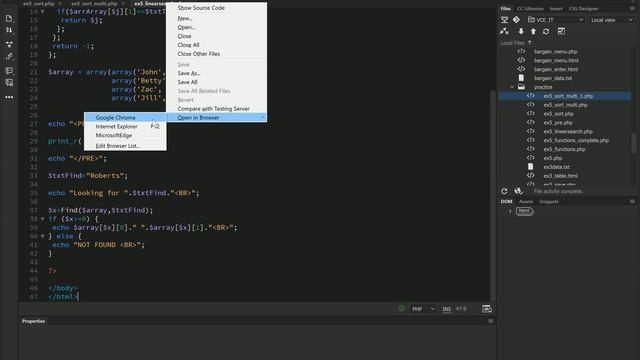Click the Expand Files panel icon
The width and height of the screenshot is (640, 360).
tap(561, 31)
